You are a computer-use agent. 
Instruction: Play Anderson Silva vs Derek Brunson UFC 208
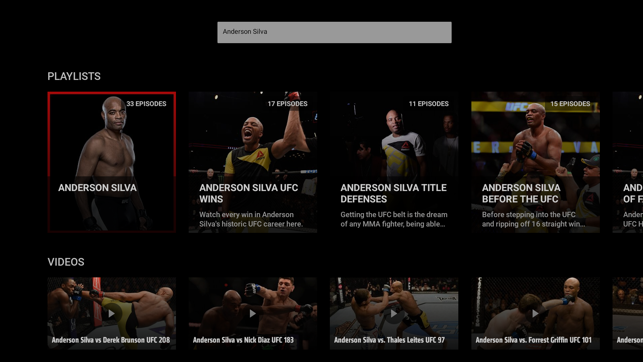coord(112,313)
